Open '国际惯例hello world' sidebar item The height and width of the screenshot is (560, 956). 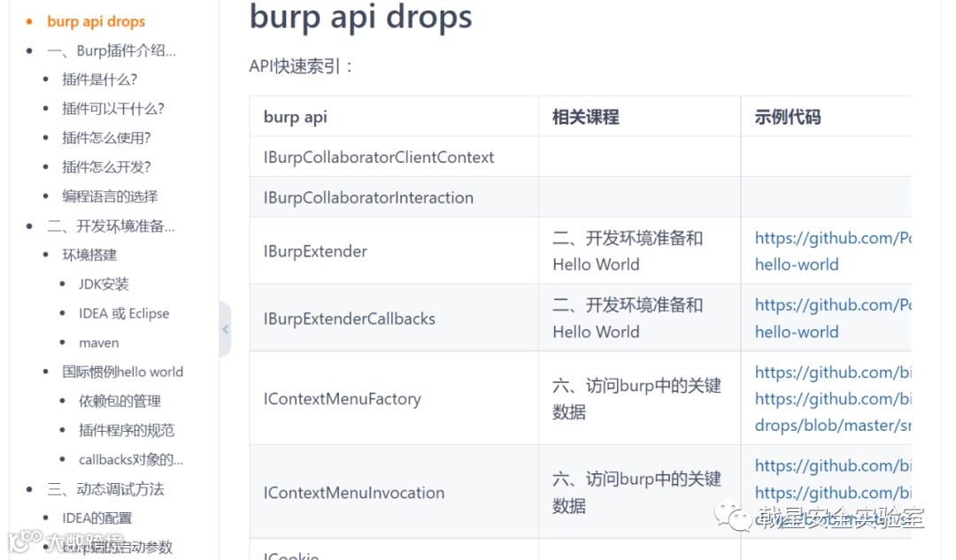pos(122,372)
